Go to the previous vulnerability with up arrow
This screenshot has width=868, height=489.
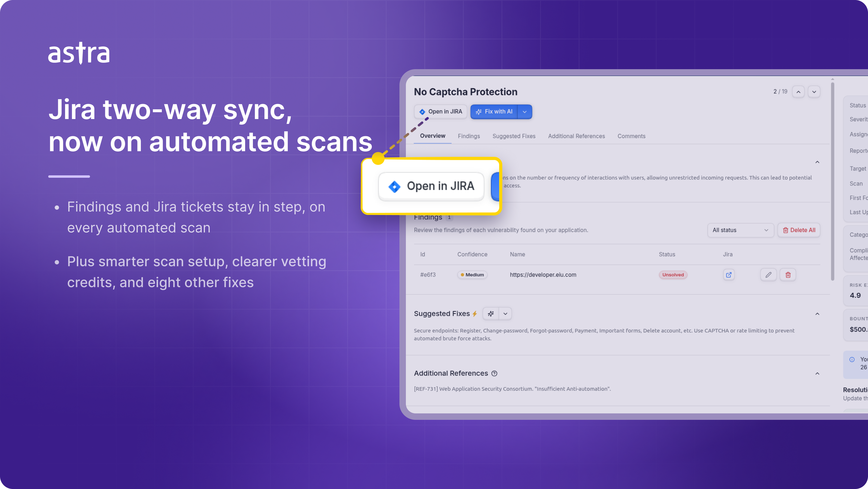click(x=798, y=92)
